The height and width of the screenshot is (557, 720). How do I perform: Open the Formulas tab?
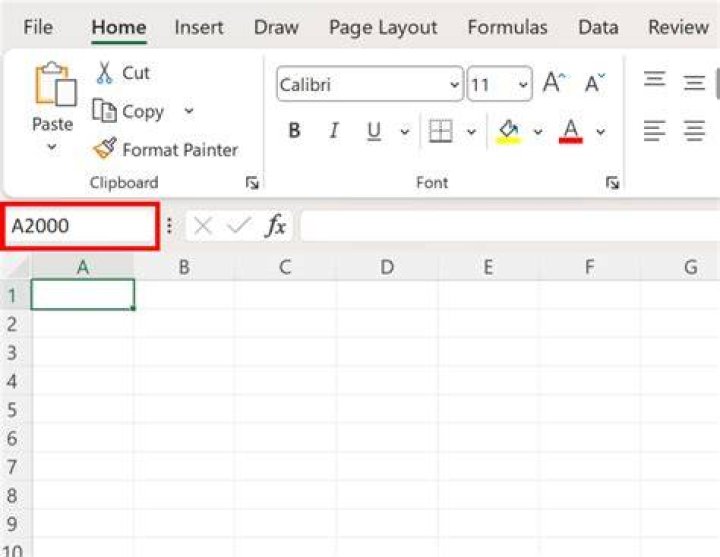(507, 27)
